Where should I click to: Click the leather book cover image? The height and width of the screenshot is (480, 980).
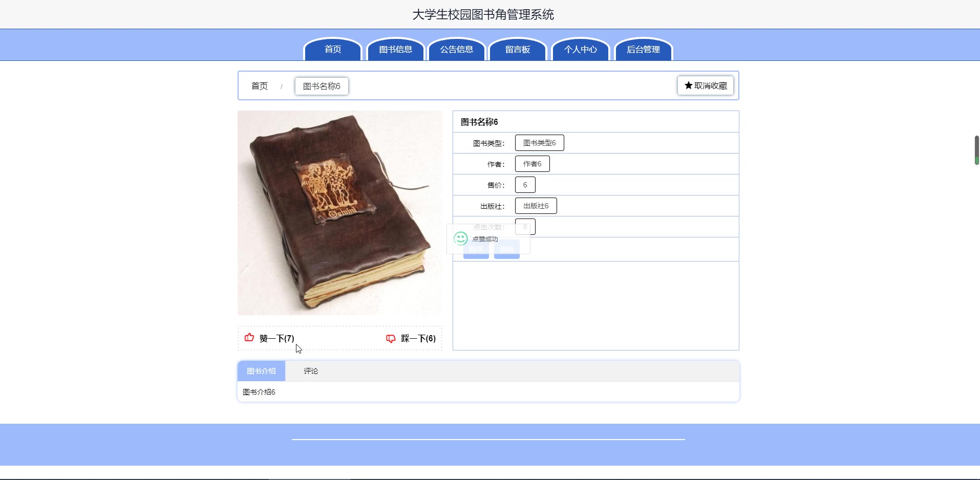pos(340,213)
